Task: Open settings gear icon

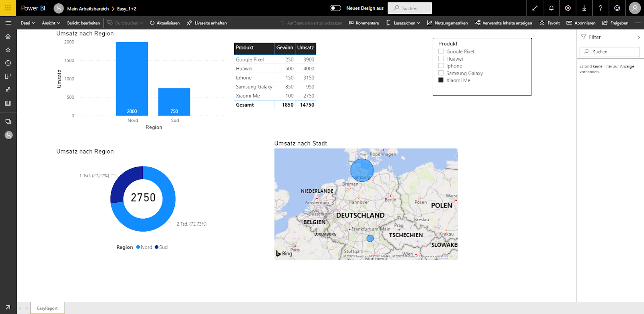Action: point(568,8)
